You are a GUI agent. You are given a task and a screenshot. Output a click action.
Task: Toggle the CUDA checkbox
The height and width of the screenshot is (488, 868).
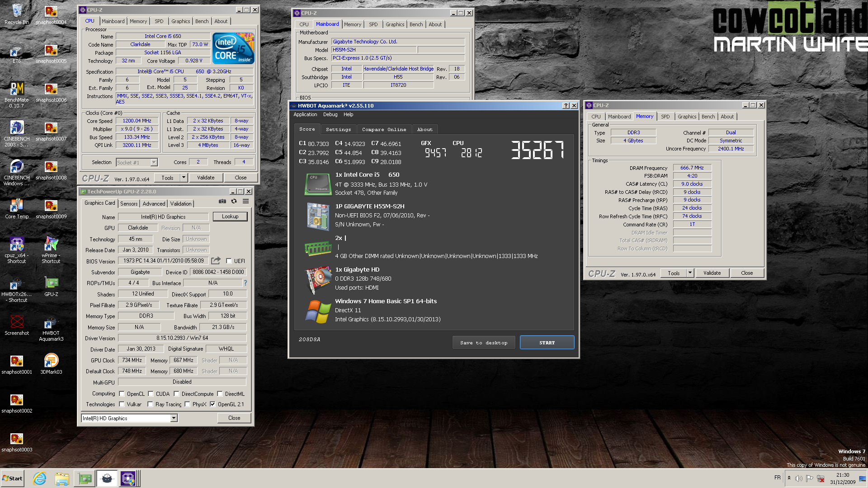coord(151,394)
